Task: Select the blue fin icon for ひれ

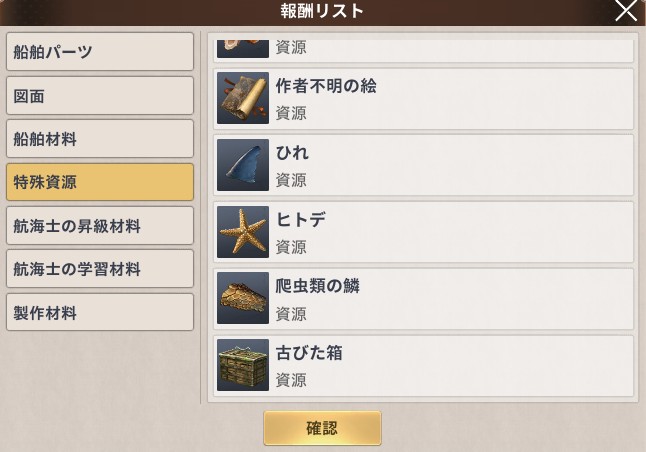Action: click(243, 165)
